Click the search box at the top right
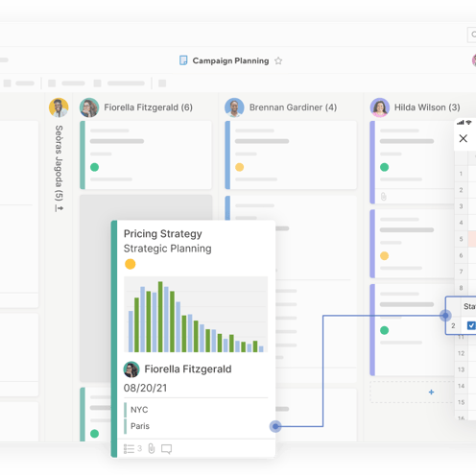 click(x=472, y=35)
